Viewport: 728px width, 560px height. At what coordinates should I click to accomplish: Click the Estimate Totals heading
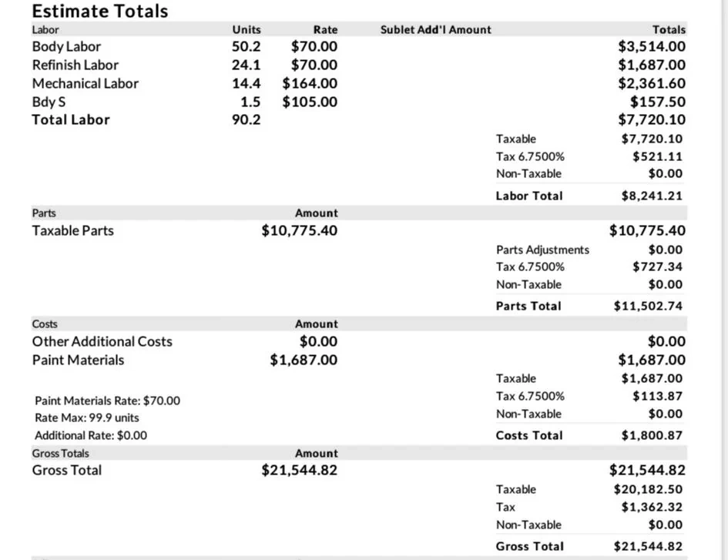[100, 11]
